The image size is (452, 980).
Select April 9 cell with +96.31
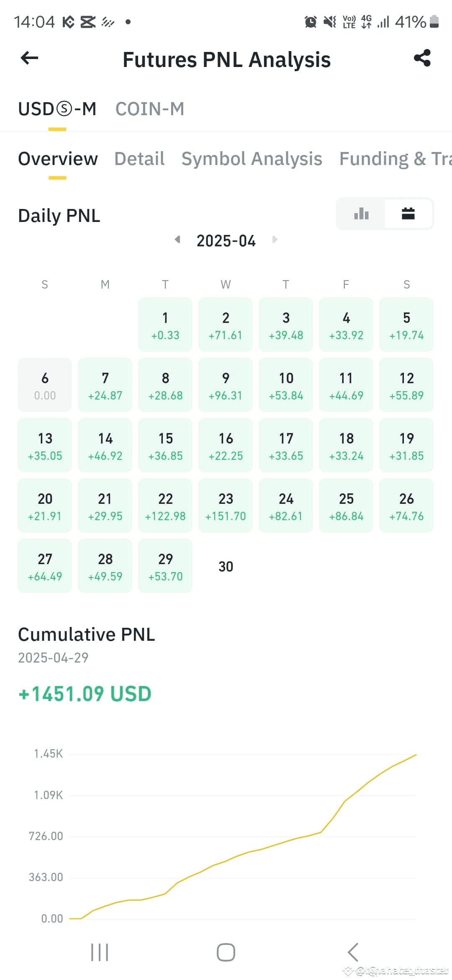[226, 385]
